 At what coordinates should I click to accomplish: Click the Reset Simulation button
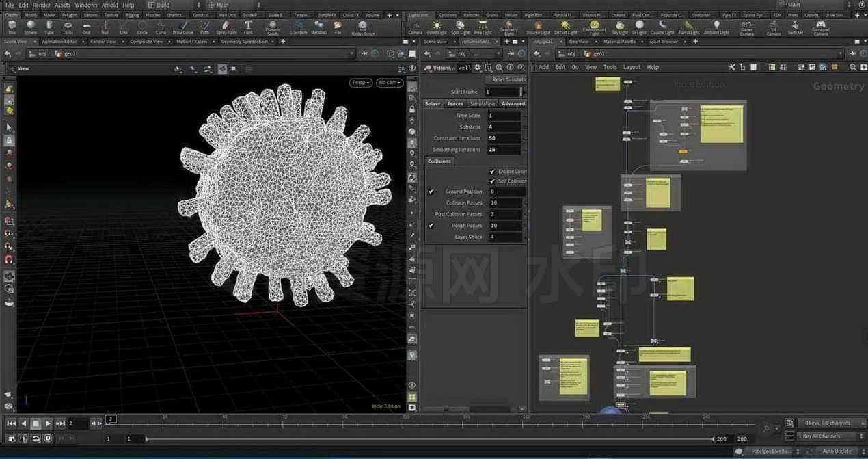[508, 79]
